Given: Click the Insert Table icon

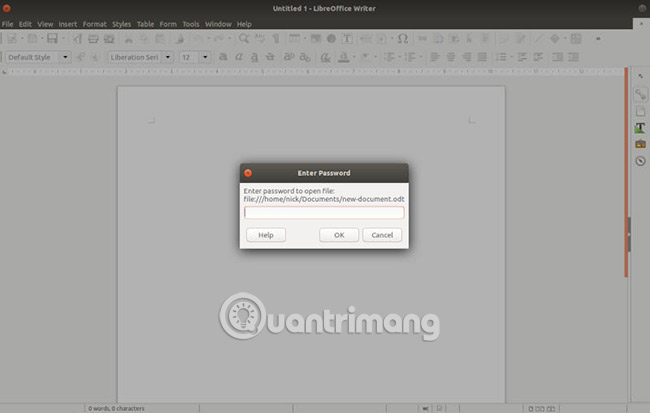Looking at the screenshot, I should pyautogui.click(x=294, y=39).
